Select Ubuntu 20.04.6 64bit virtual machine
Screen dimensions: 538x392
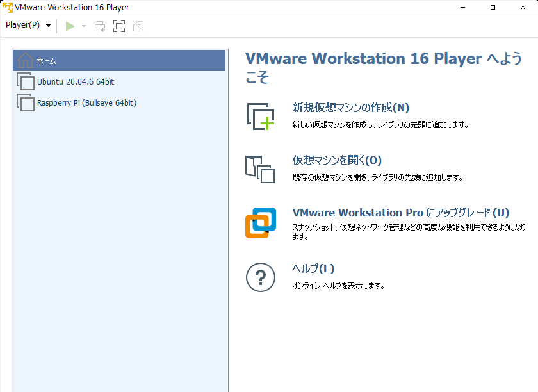[x=119, y=82]
